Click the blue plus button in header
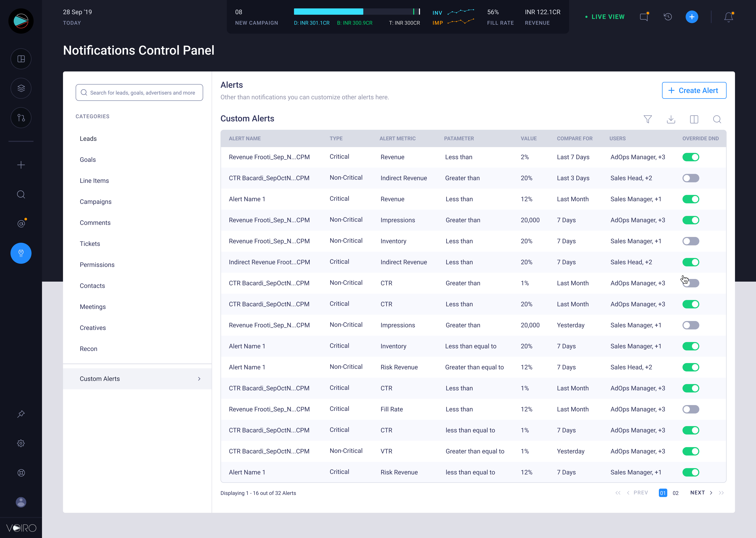 pos(691,17)
